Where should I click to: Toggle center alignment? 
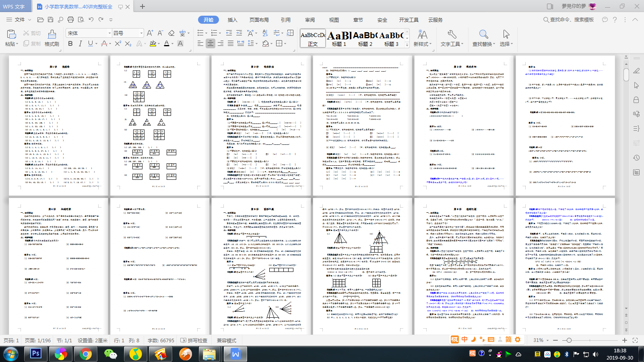pos(211,43)
